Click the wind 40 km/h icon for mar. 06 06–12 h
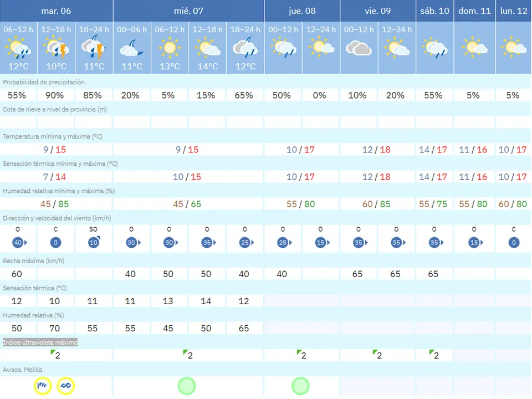This screenshot has width=532, height=399. (x=19, y=243)
